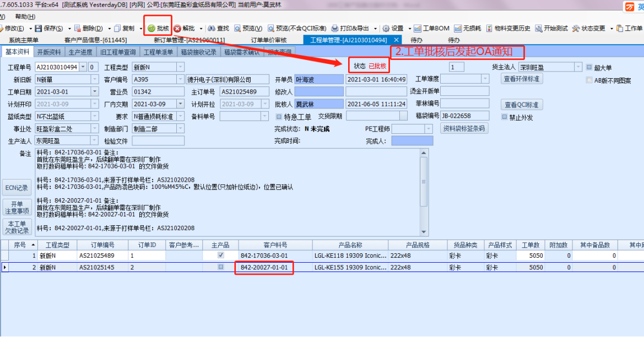Click the 工作单 toolbar item
This screenshot has height=337, width=644.
[629, 28]
